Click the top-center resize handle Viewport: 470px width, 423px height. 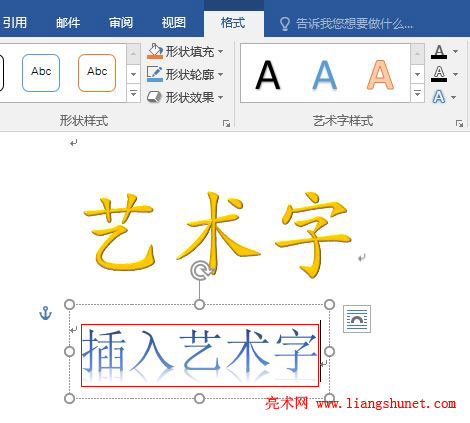(199, 304)
